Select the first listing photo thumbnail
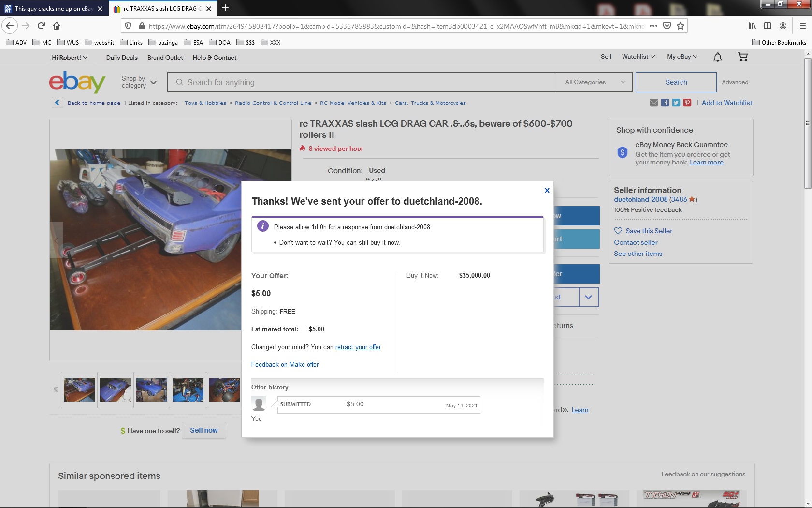This screenshot has width=812, height=508. [79, 389]
